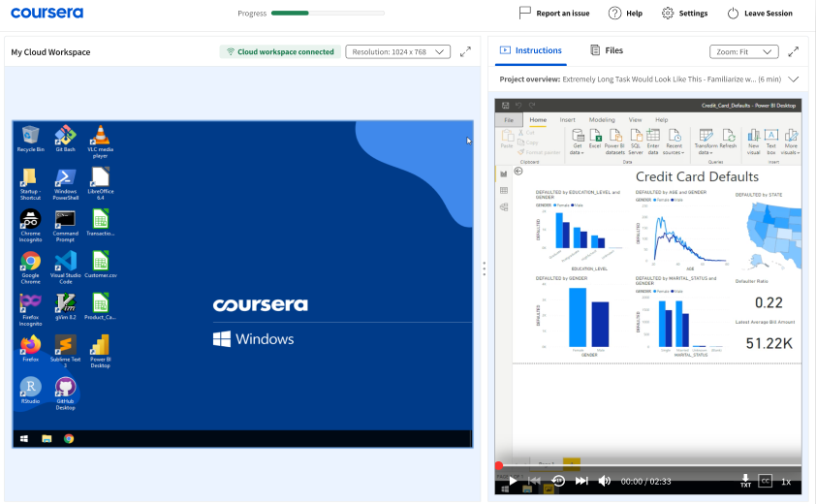
Task: Expand the Project overview section chevron
Action: [793, 79]
